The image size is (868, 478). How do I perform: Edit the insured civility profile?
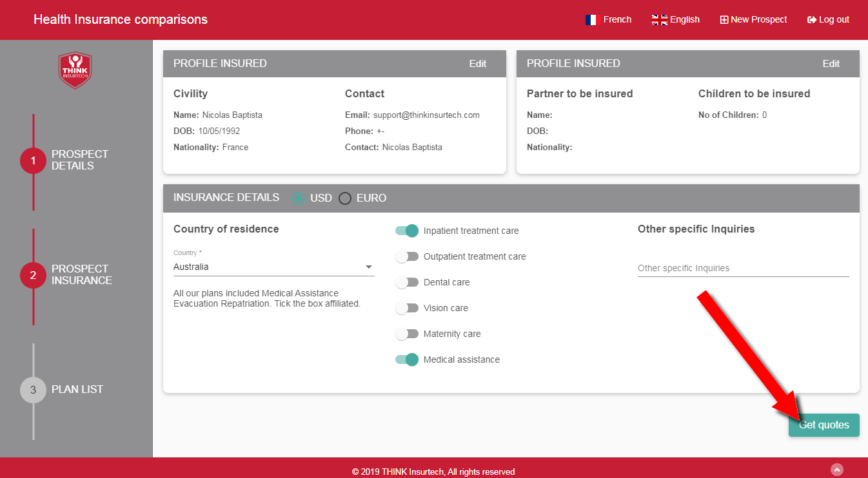coord(477,64)
